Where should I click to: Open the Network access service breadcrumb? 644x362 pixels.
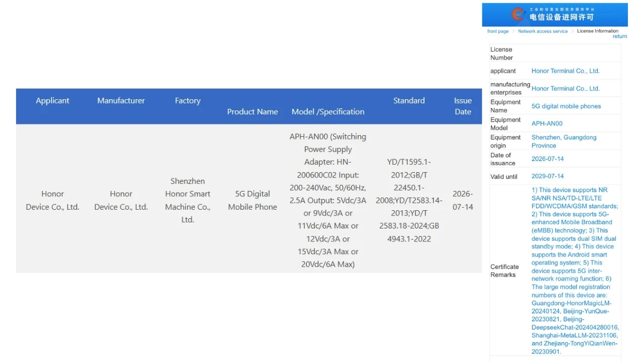(543, 31)
